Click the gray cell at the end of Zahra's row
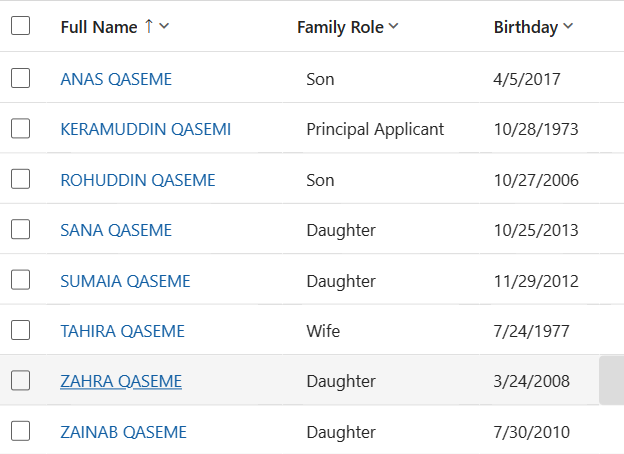624x454 pixels. [x=612, y=380]
